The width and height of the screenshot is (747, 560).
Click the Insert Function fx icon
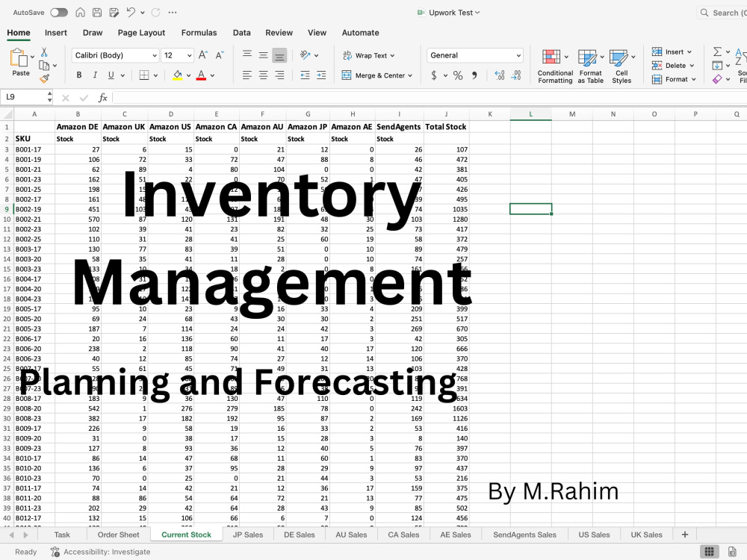(102, 98)
